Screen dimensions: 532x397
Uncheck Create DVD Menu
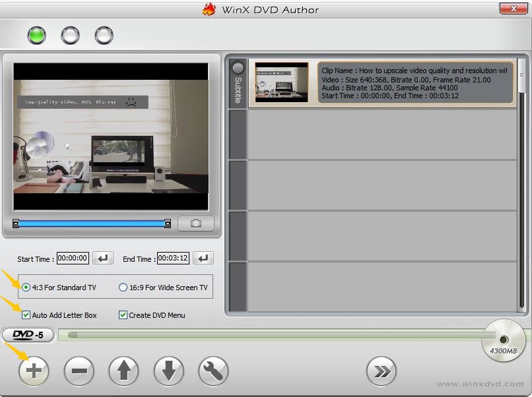point(122,315)
